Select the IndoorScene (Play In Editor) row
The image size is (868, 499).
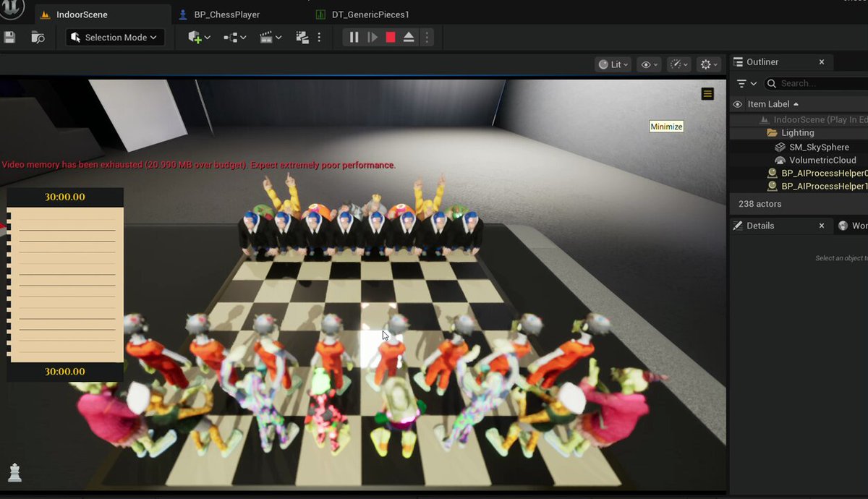[799, 119]
